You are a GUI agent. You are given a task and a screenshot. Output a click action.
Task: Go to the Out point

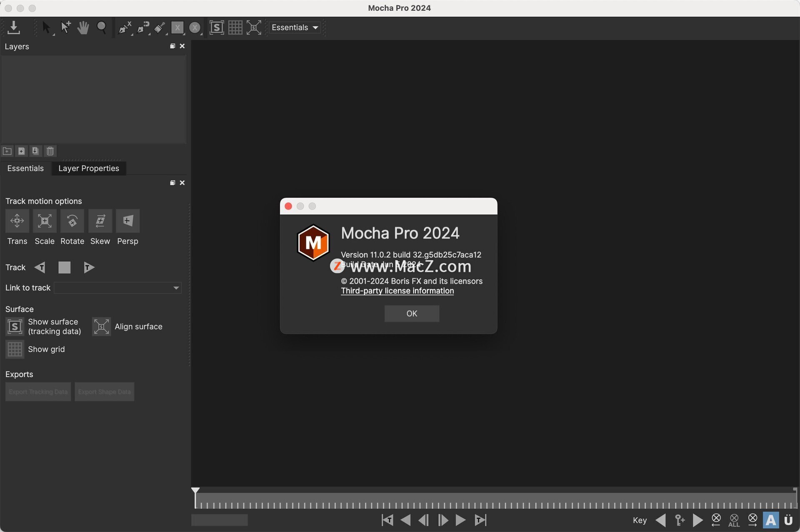click(x=480, y=520)
